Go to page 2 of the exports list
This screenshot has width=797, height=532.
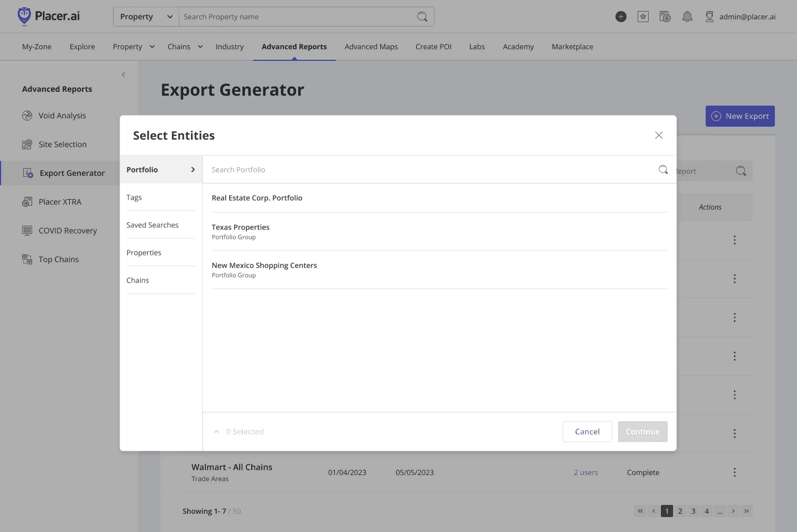coord(680,511)
